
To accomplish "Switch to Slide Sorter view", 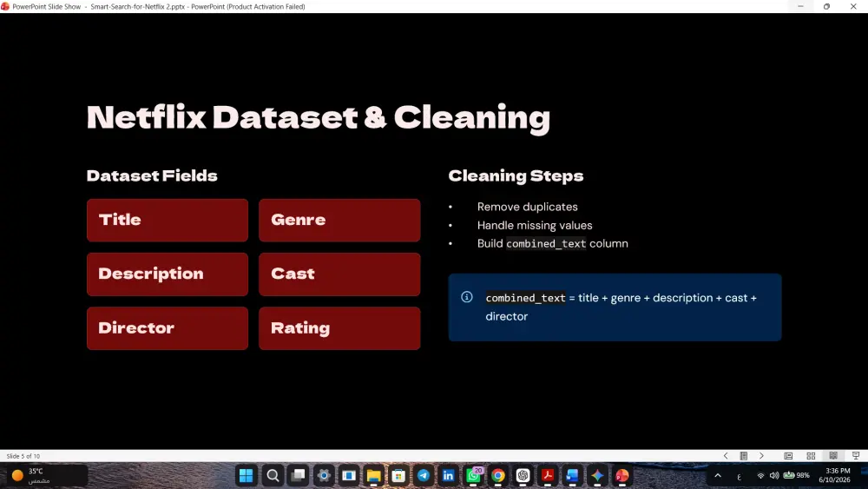I will (x=811, y=456).
